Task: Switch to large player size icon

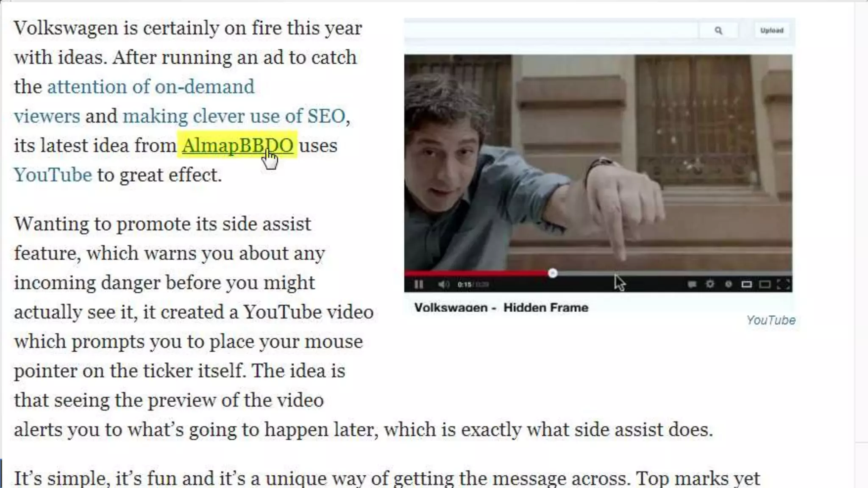Action: [x=765, y=284]
